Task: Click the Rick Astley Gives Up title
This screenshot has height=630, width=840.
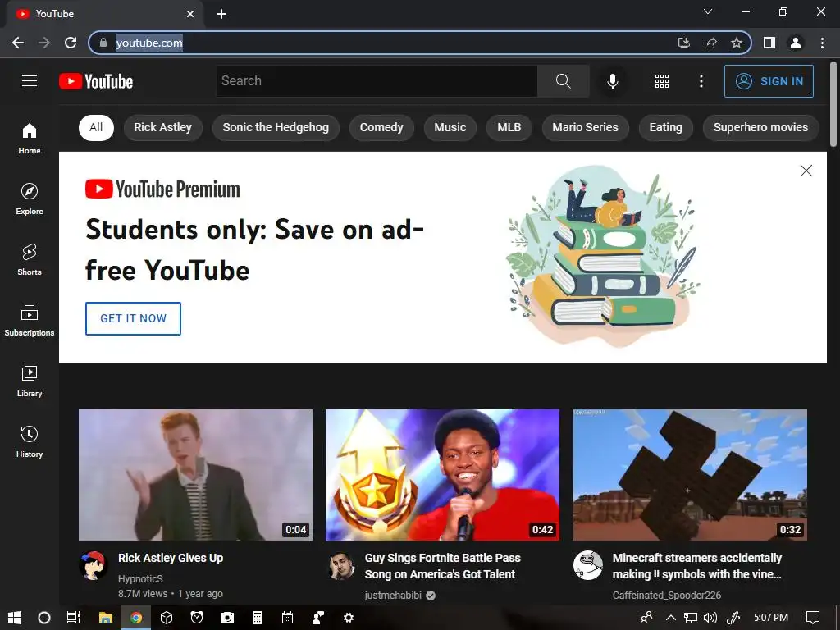Action: point(171,558)
